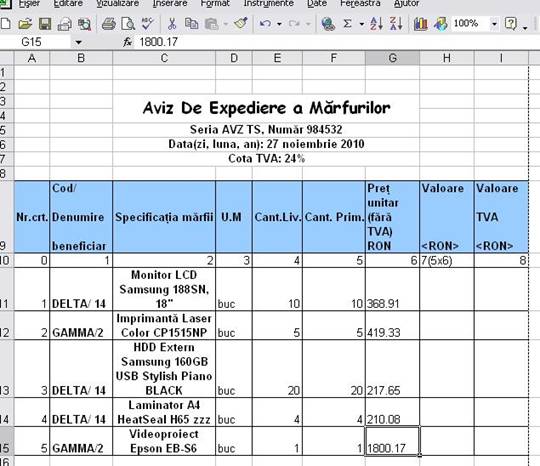
Task: Open the Inserare menu
Action: coord(170,4)
